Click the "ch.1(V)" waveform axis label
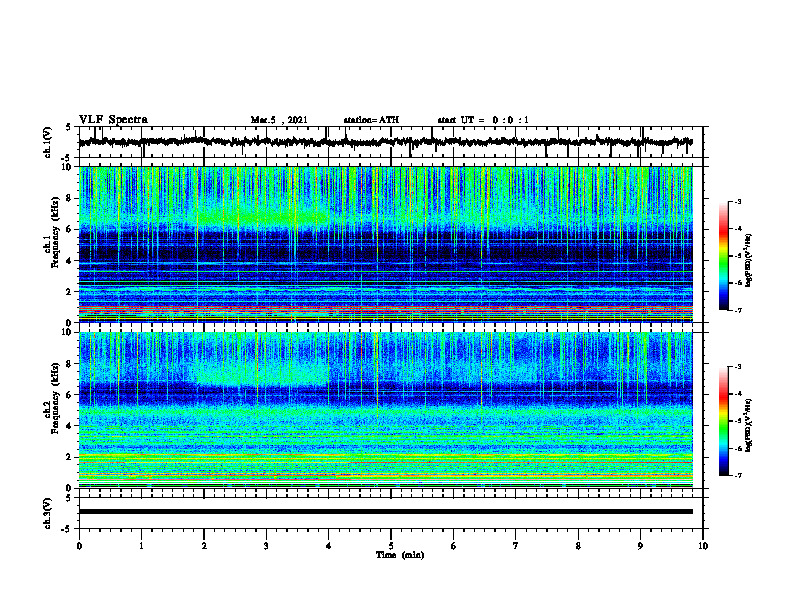 click(x=47, y=142)
